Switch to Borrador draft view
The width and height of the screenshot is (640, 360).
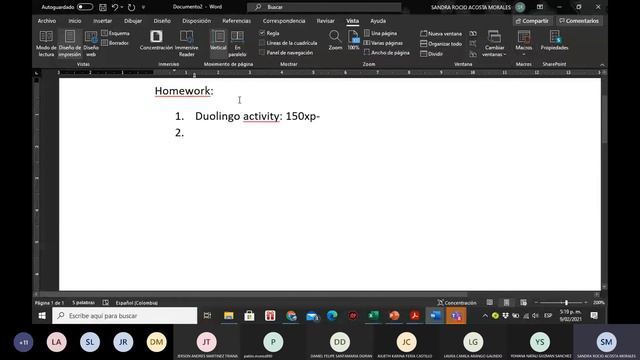coord(116,43)
